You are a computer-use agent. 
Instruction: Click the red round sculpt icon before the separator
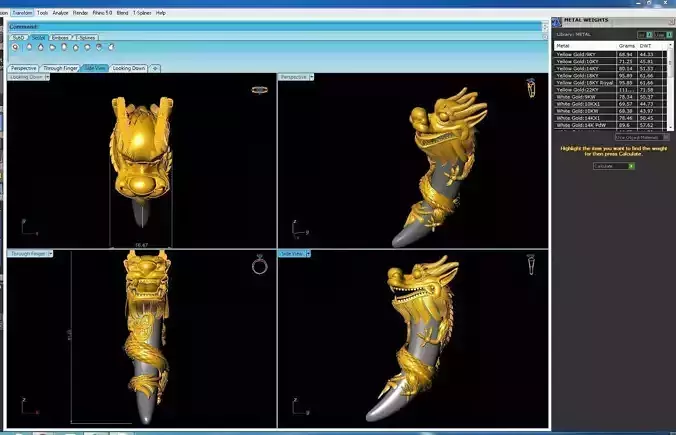(x=16, y=47)
